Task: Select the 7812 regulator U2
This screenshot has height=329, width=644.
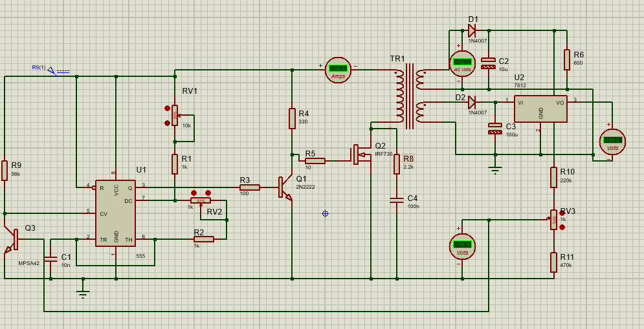Action: (x=540, y=109)
